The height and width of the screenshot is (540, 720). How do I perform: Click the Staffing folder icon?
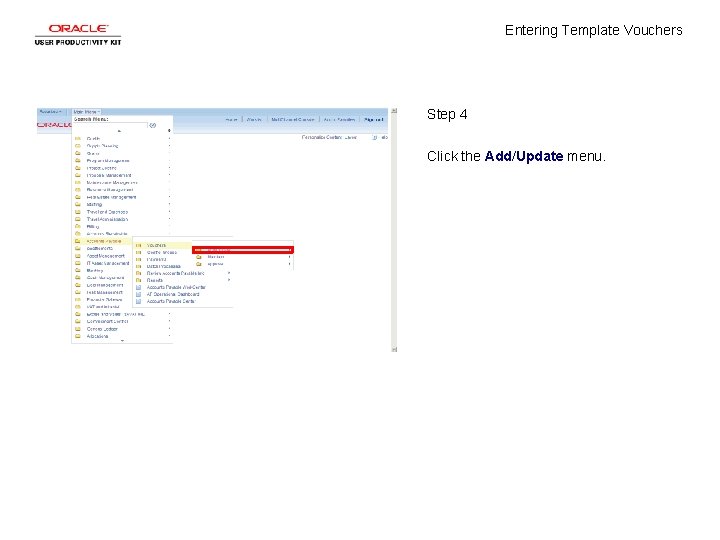78,204
